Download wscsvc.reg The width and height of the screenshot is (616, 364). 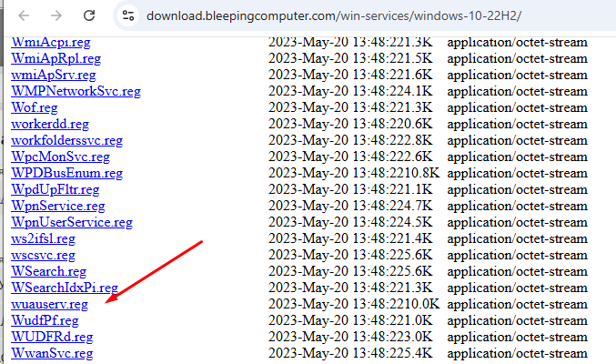tap(43, 255)
